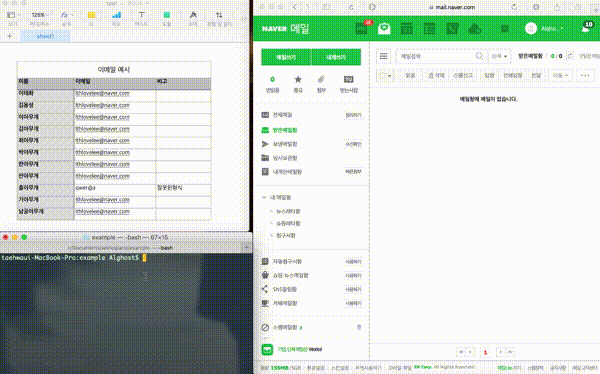Open the 임시보관함 drafts folder
Screen dimensions: 600x374
click(285, 158)
